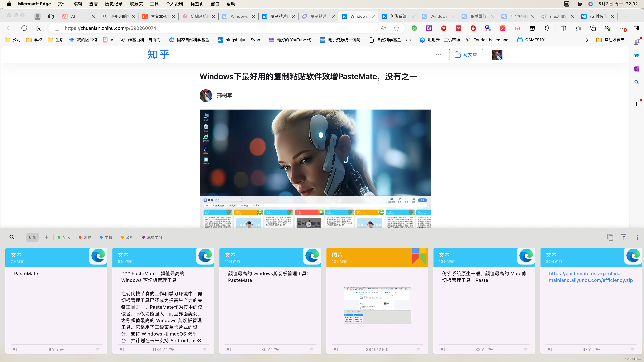Click the pin-to-top arrow icon in PasteMate
This screenshot has height=362, width=644.
pos(624,237)
